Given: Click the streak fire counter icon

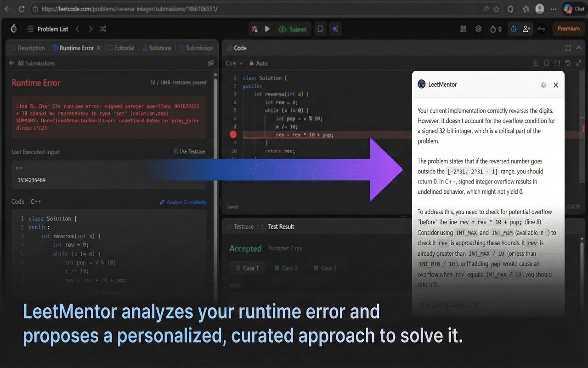Looking at the screenshot, I should [495, 29].
